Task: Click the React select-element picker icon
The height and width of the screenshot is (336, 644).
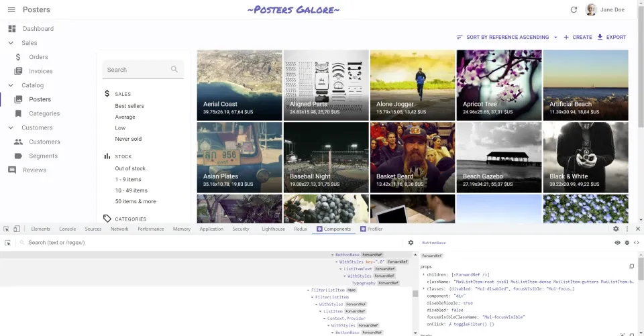Action: coord(7,243)
